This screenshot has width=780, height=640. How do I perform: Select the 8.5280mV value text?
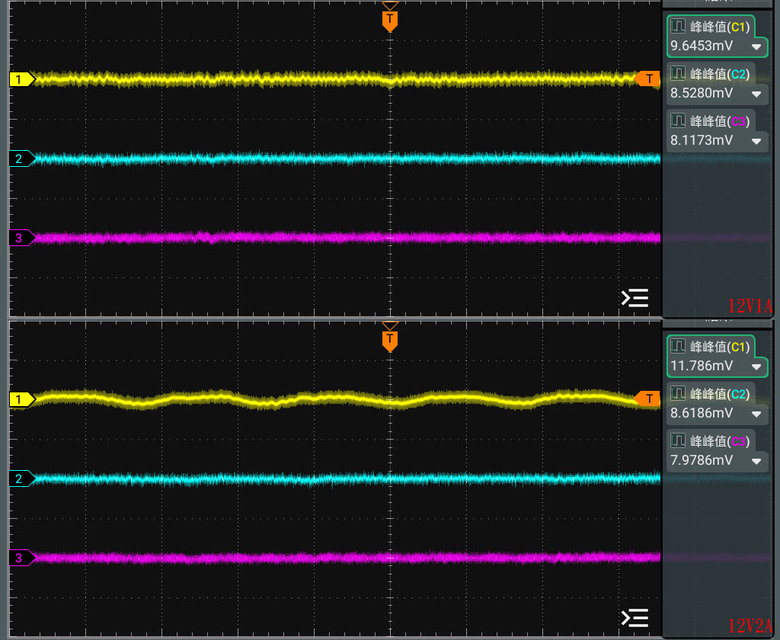[x=701, y=93]
